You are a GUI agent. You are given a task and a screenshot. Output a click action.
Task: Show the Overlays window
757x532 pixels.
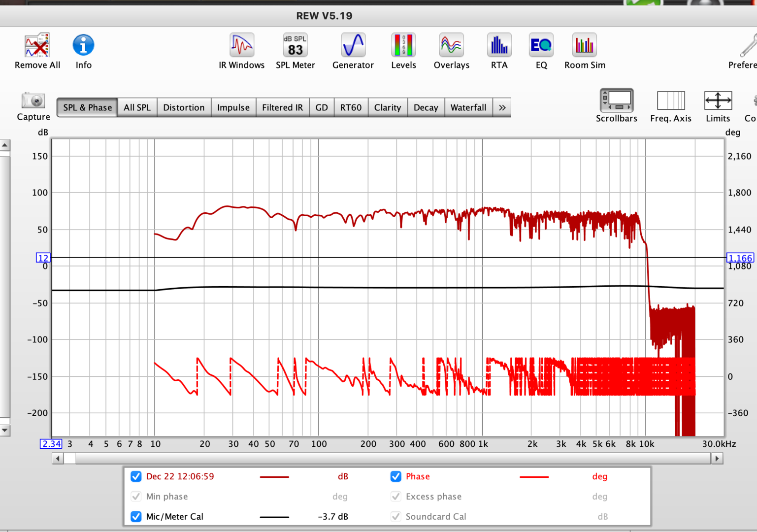pos(451,46)
